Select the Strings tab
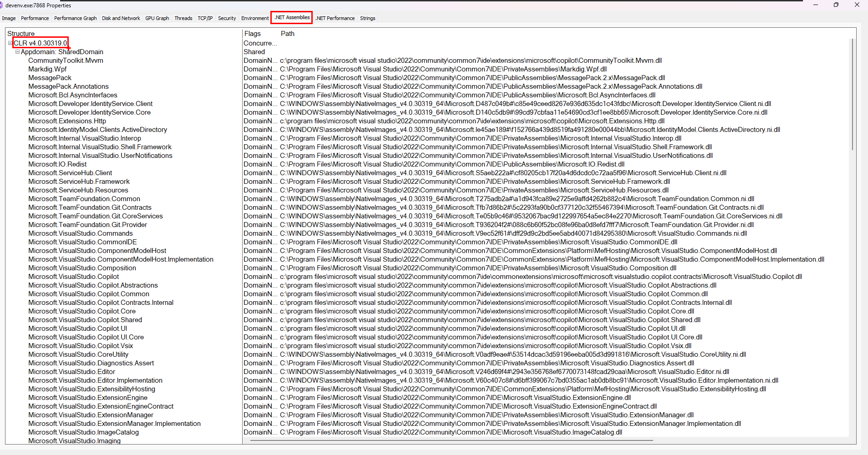Screen dimensions: 868x455 point(367,18)
